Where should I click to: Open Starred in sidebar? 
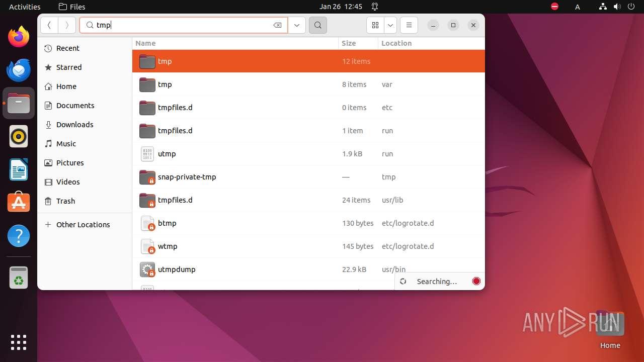pyautogui.click(x=85, y=67)
